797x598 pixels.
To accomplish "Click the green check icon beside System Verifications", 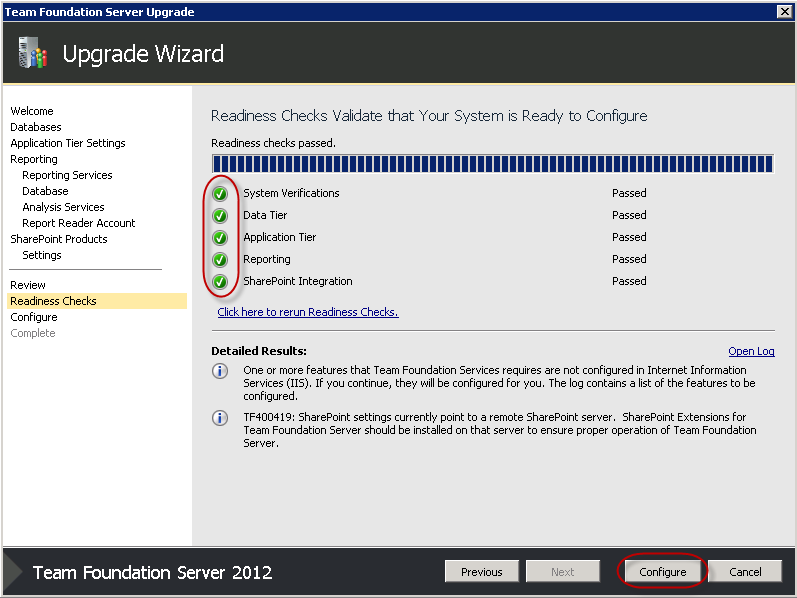I will click(x=220, y=194).
